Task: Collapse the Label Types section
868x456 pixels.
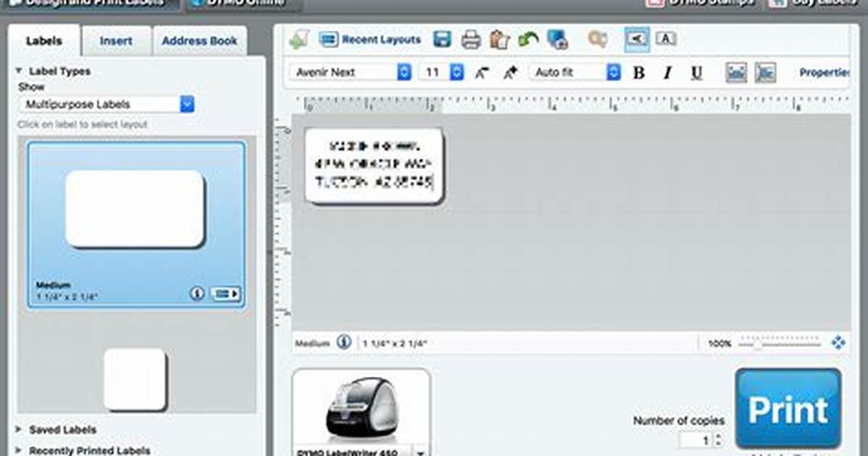Action: pyautogui.click(x=19, y=71)
